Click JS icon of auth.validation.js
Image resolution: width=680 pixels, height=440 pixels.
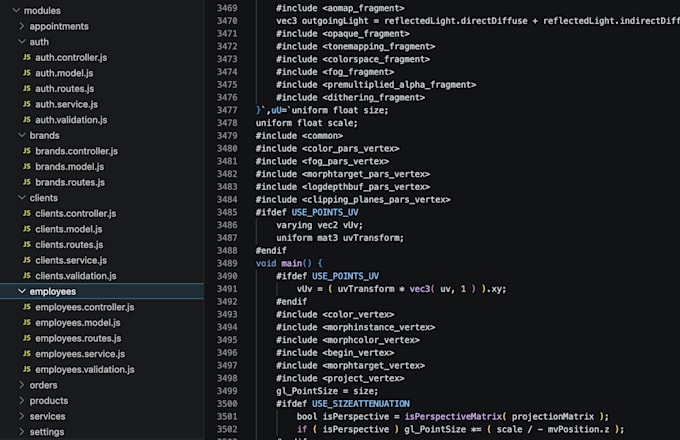tap(27, 120)
